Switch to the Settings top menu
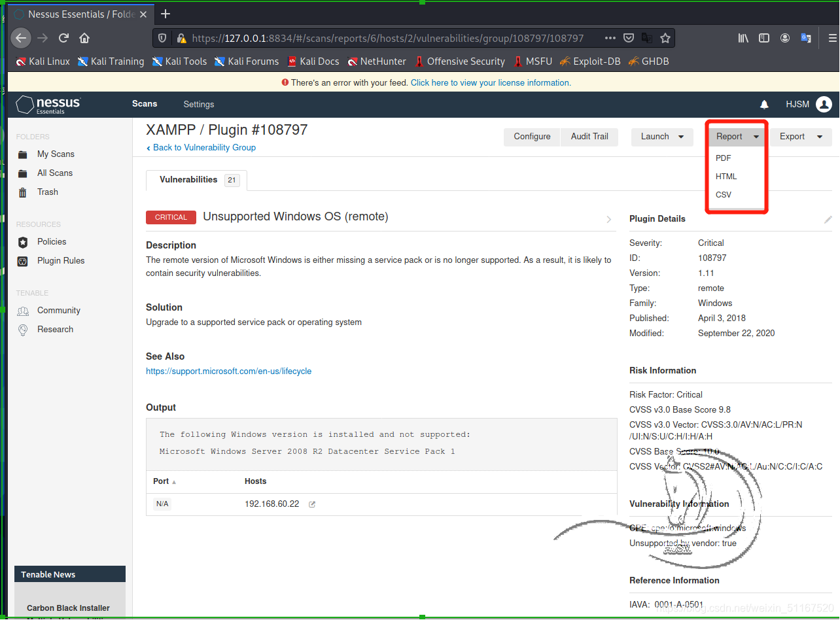Viewport: 840px width, 620px height. click(x=198, y=105)
